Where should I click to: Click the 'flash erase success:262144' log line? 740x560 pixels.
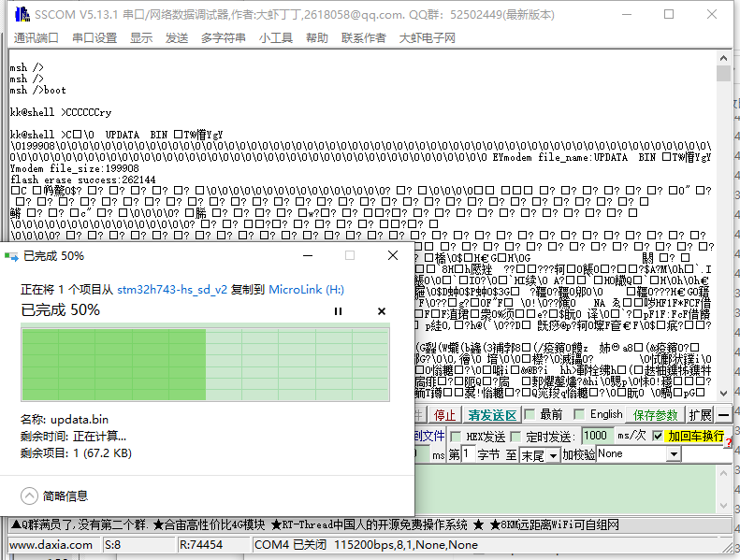(x=82, y=179)
